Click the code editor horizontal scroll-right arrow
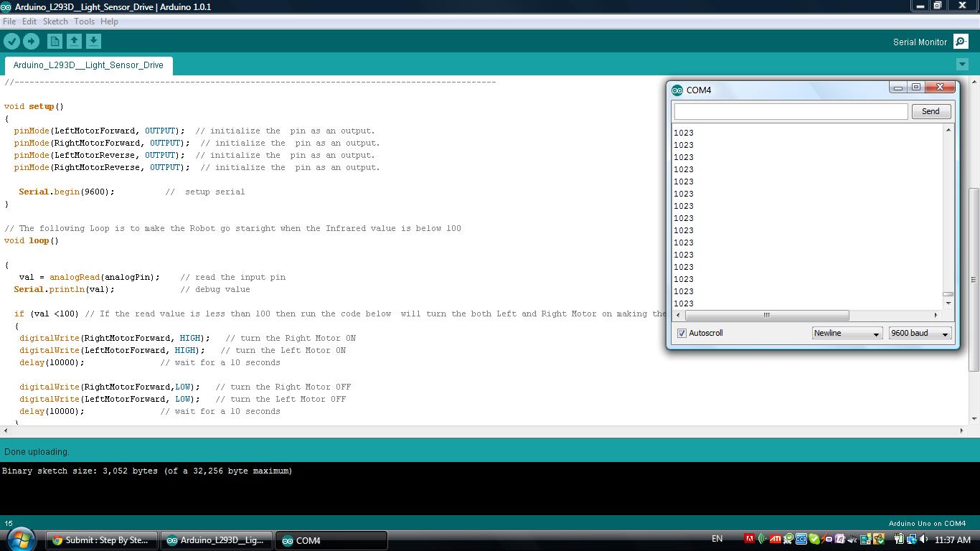980x551 pixels. click(x=962, y=430)
